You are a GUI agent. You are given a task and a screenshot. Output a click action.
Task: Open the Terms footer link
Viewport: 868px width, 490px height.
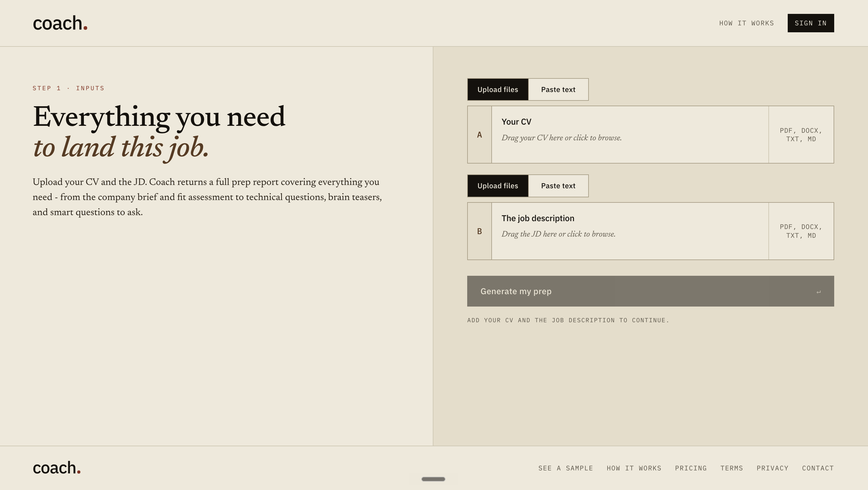pyautogui.click(x=732, y=468)
